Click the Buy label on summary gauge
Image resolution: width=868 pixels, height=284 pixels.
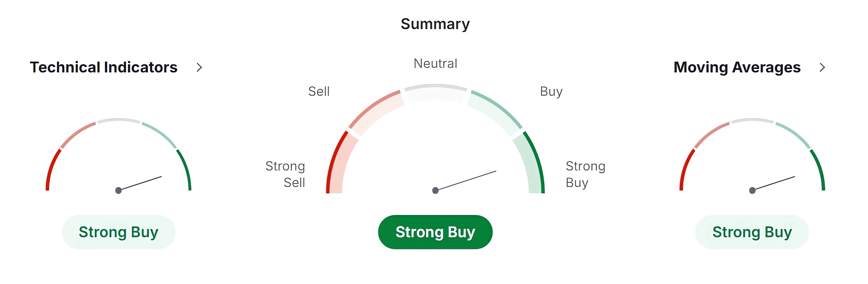tap(551, 92)
